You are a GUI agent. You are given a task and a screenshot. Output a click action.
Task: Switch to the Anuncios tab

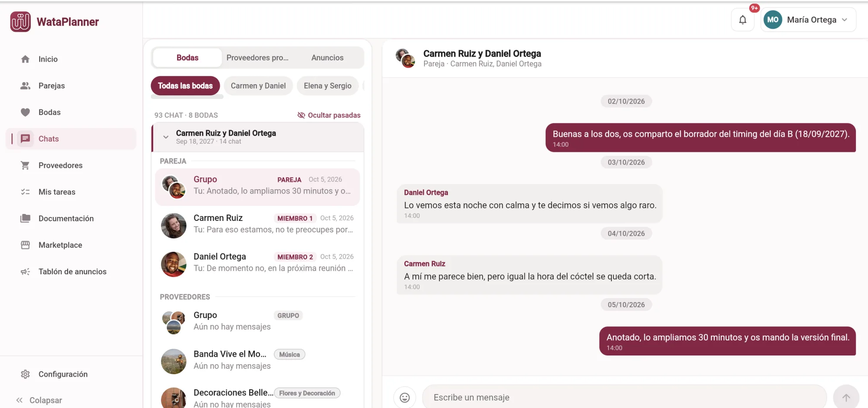[x=327, y=58]
